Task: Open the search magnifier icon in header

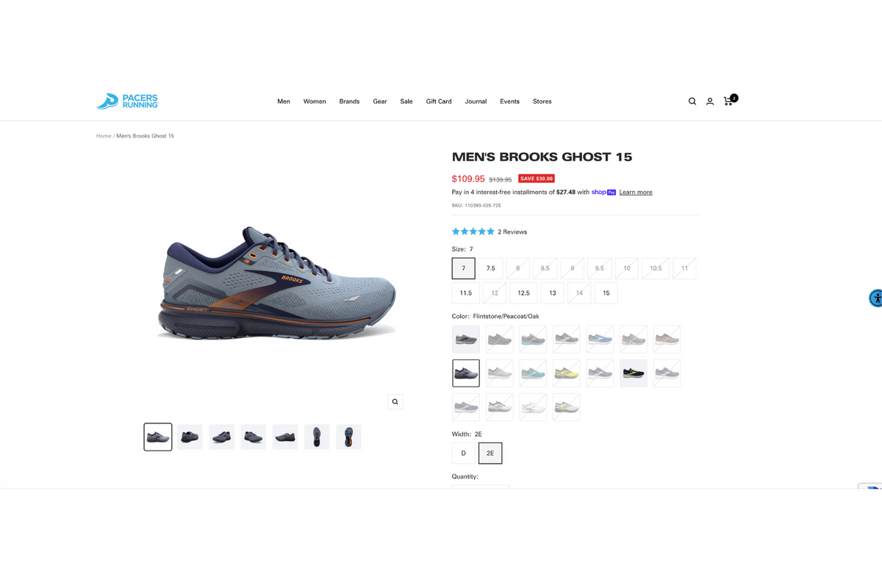Action: tap(692, 101)
